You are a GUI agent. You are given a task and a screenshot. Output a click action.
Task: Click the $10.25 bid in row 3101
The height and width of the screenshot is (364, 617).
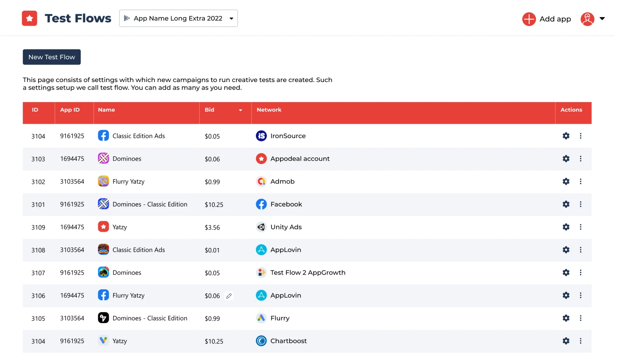coord(214,205)
